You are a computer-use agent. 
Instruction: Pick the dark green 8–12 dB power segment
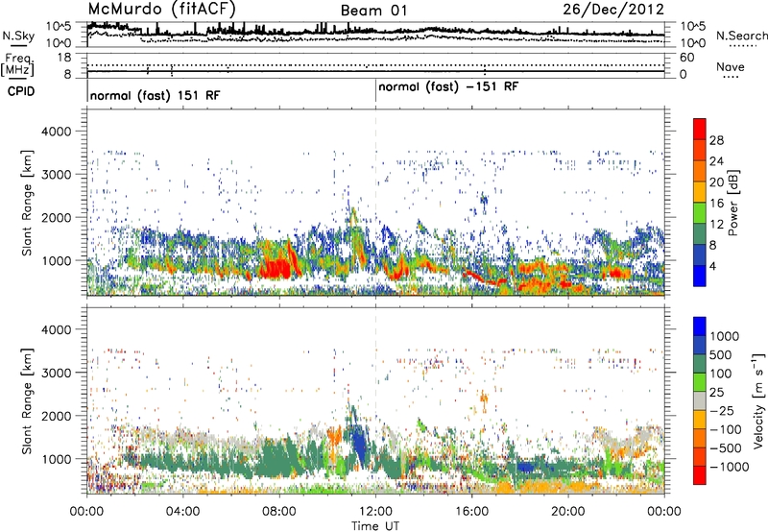[x=700, y=234]
